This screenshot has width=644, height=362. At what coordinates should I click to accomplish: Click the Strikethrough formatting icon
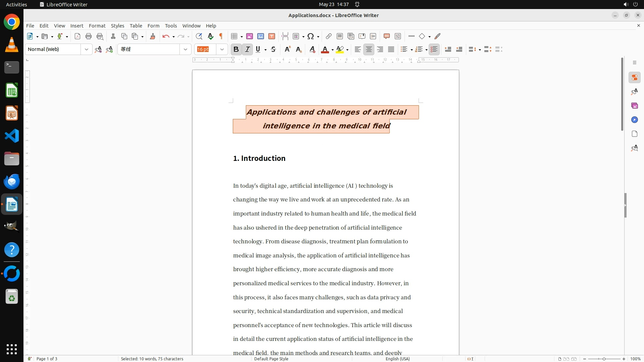[x=273, y=49]
